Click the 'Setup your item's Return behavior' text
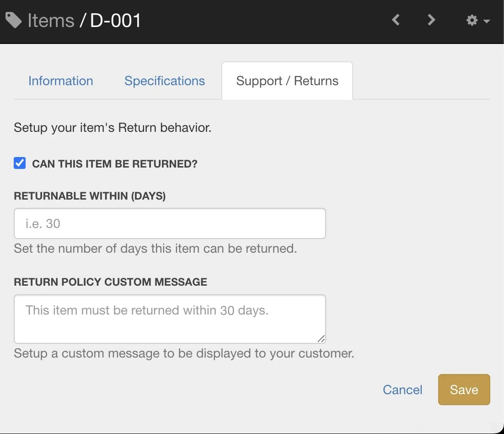The image size is (504, 434). tap(113, 127)
